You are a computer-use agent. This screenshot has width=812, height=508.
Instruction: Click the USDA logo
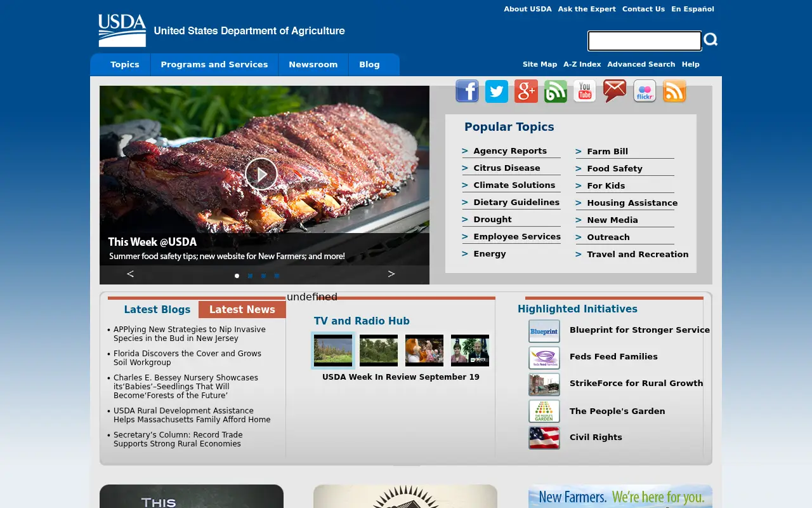point(122,30)
